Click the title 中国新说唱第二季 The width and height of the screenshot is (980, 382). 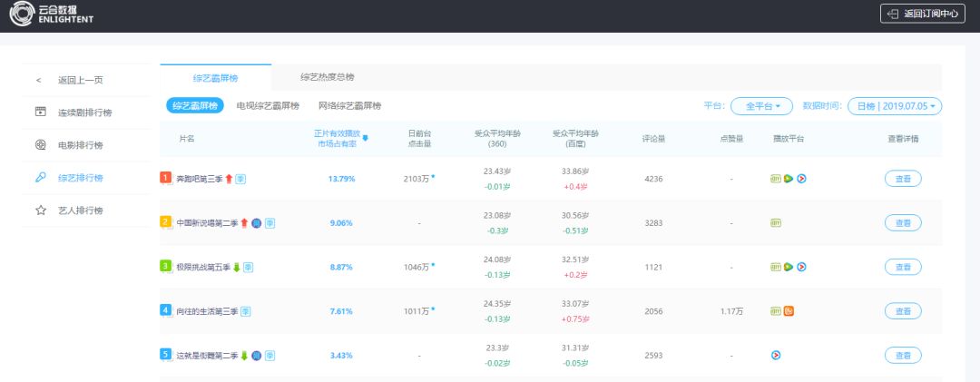click(208, 223)
